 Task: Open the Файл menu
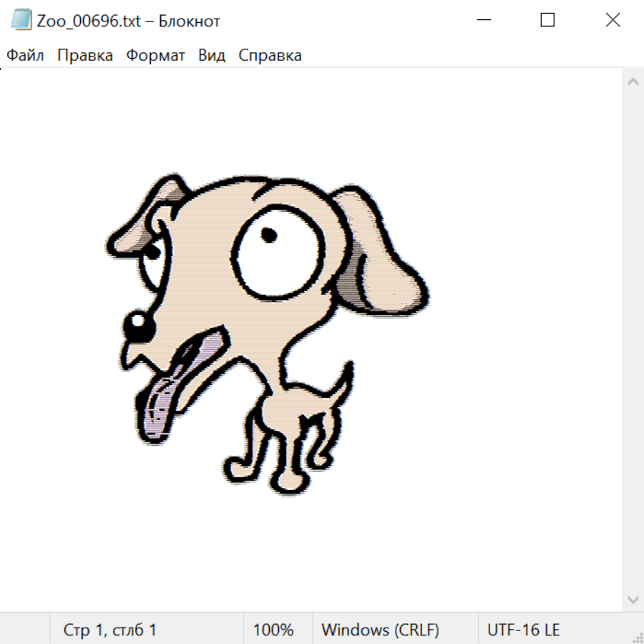(x=25, y=56)
